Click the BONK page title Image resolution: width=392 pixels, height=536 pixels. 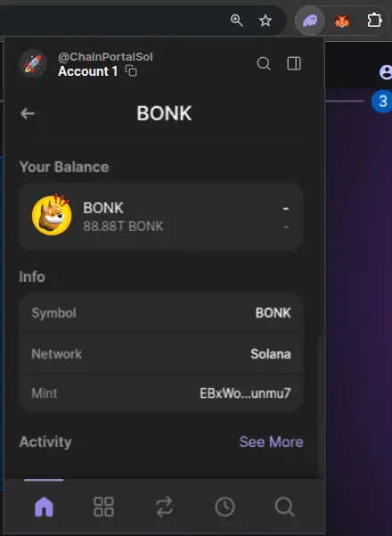164,113
